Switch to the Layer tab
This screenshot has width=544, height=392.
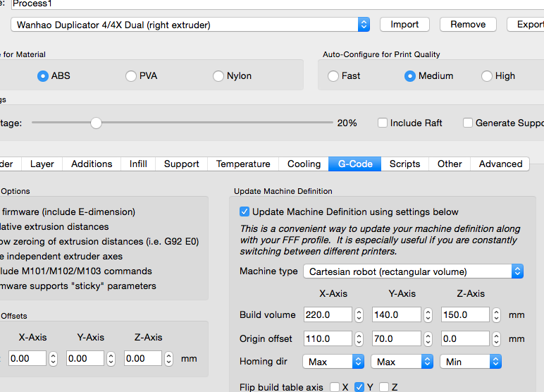(42, 164)
